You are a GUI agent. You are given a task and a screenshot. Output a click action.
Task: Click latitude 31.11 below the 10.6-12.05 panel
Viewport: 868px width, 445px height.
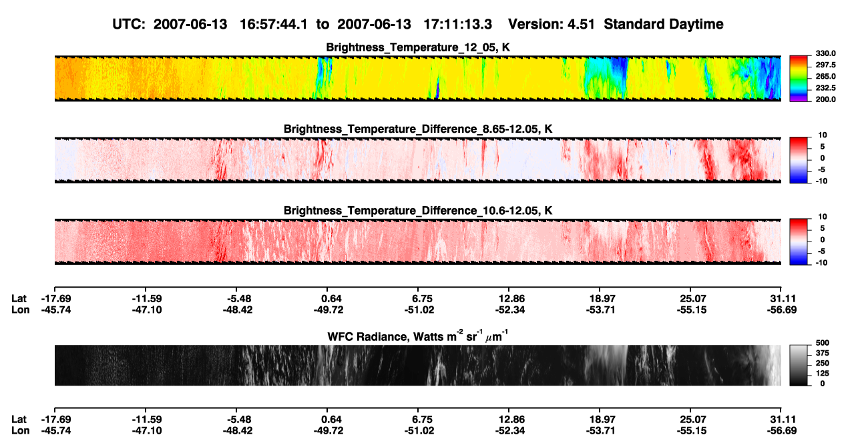tap(781, 299)
